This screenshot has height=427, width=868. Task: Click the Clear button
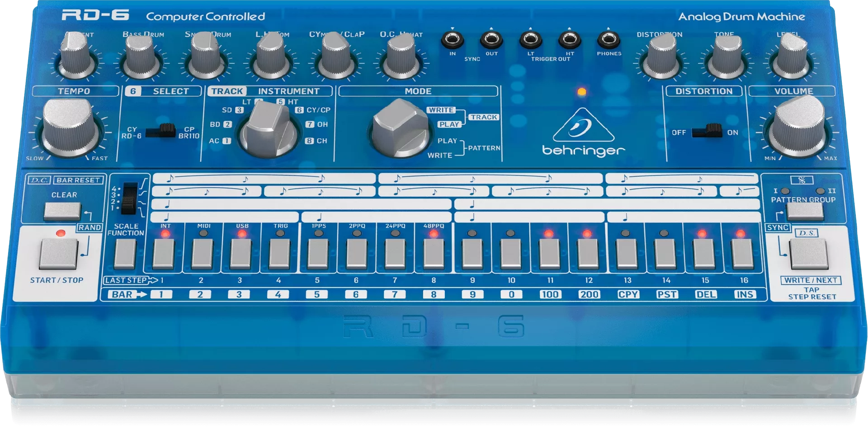pos(62,211)
